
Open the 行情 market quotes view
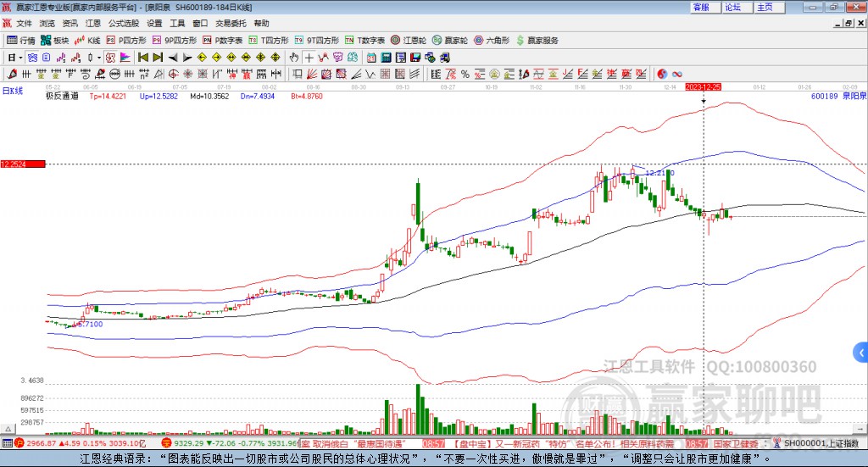pos(20,41)
